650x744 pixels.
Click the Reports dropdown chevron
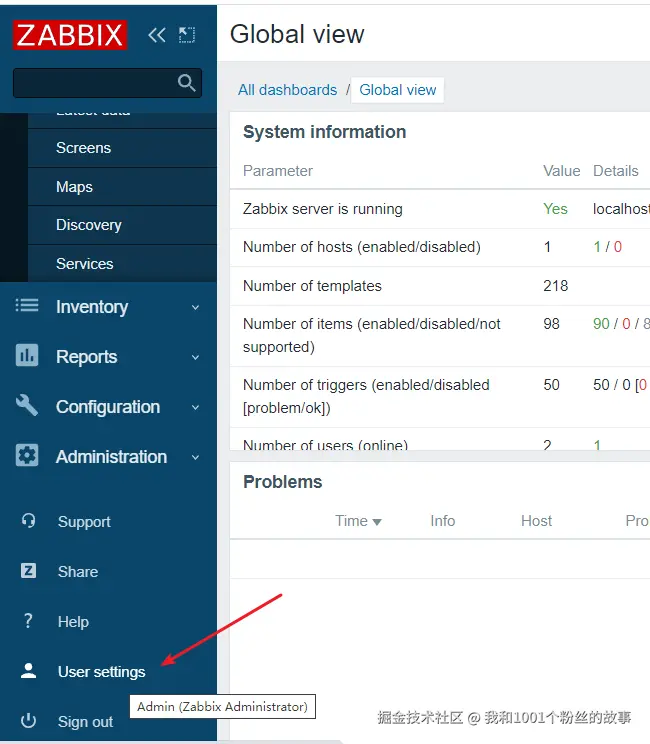click(195, 357)
